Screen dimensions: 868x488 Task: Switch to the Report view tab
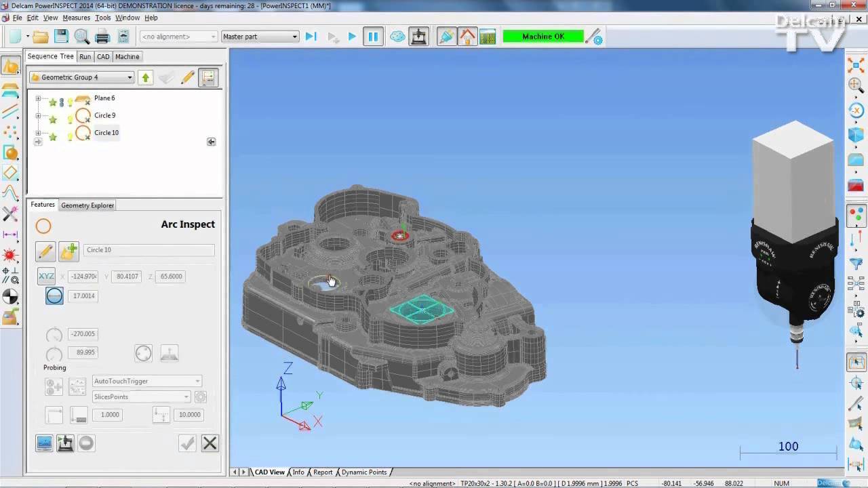click(x=323, y=472)
